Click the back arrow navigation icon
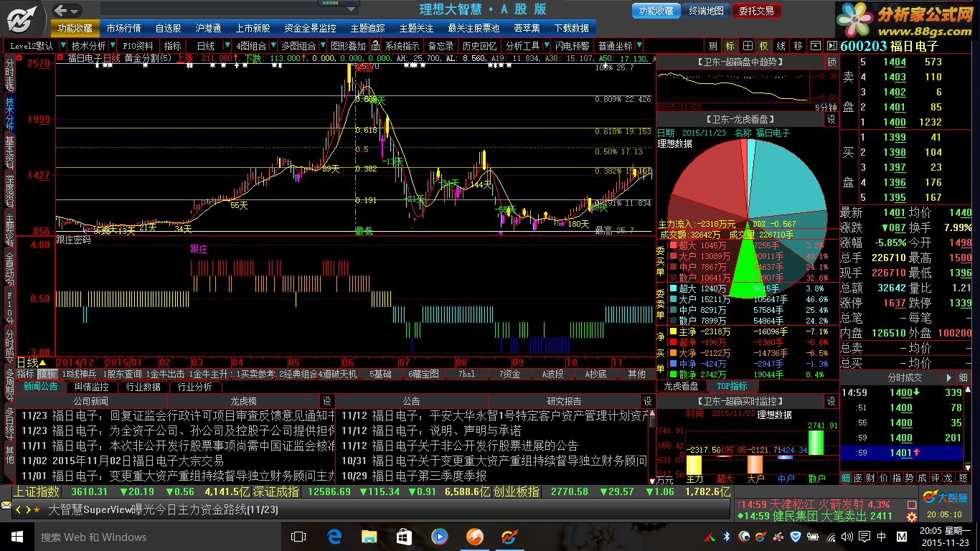Image resolution: width=980 pixels, height=551 pixels. point(61,10)
